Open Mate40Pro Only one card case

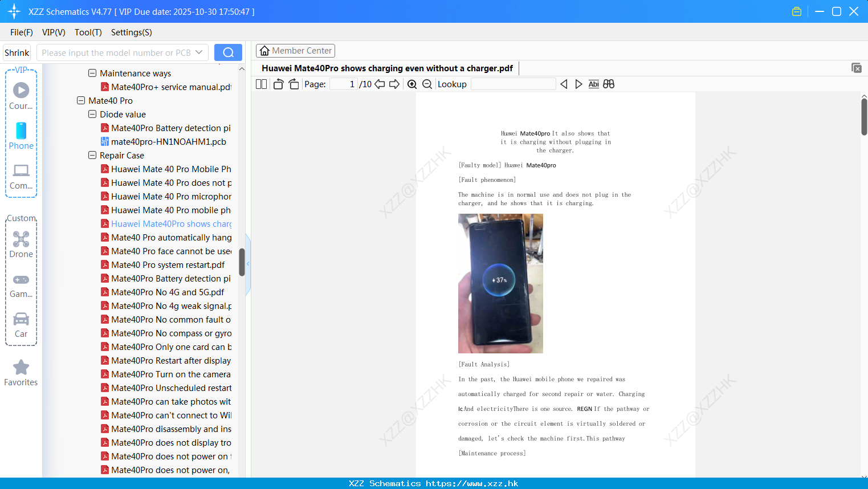click(x=166, y=347)
